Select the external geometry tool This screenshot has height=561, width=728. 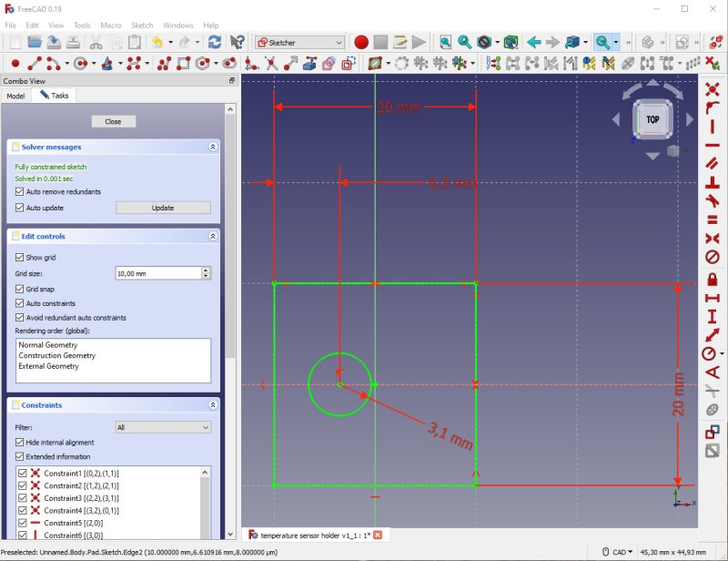(x=309, y=63)
